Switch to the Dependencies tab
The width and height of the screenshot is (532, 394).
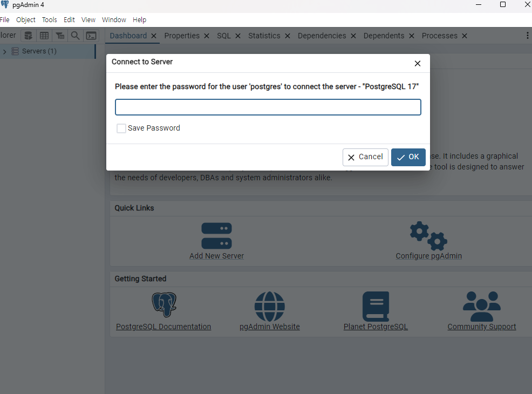tap(322, 36)
